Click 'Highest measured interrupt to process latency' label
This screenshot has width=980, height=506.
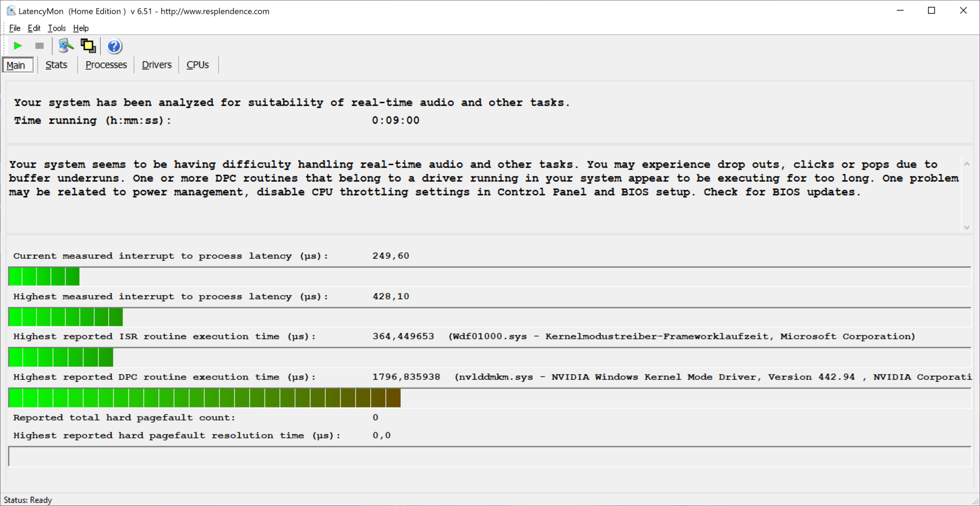coord(170,296)
